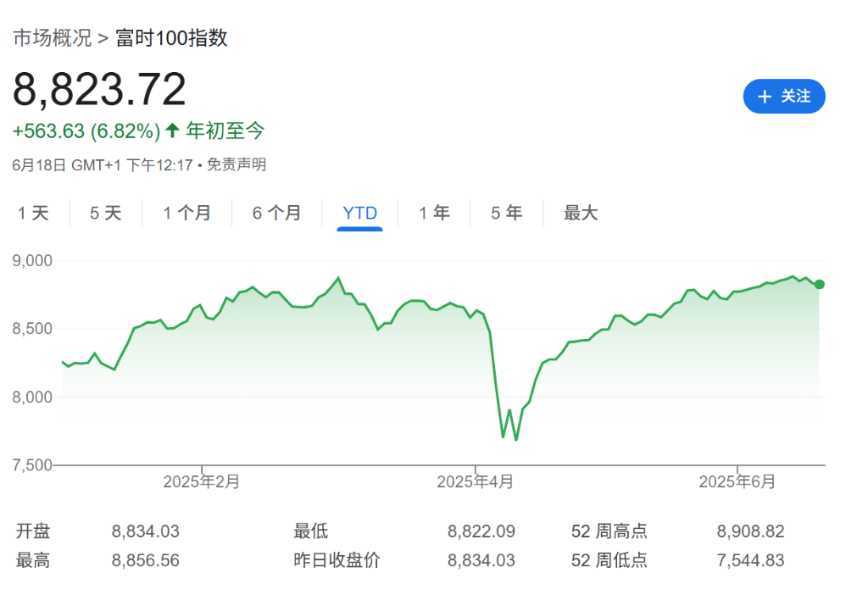Image resolution: width=868 pixels, height=595 pixels.
Task: Switch to the 6 个月 tab
Action: pos(277,213)
